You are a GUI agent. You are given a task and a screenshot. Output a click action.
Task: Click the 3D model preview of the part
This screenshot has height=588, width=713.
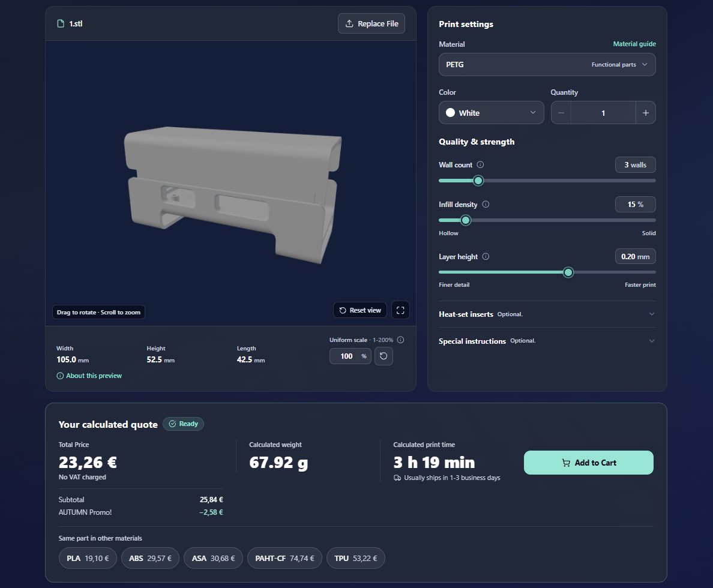[233, 194]
